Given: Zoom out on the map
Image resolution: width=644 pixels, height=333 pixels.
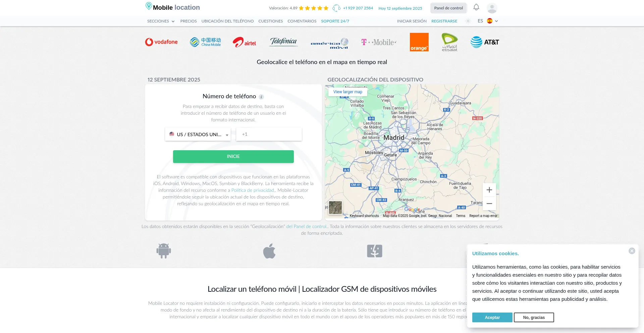Looking at the screenshot, I should pyautogui.click(x=489, y=204).
